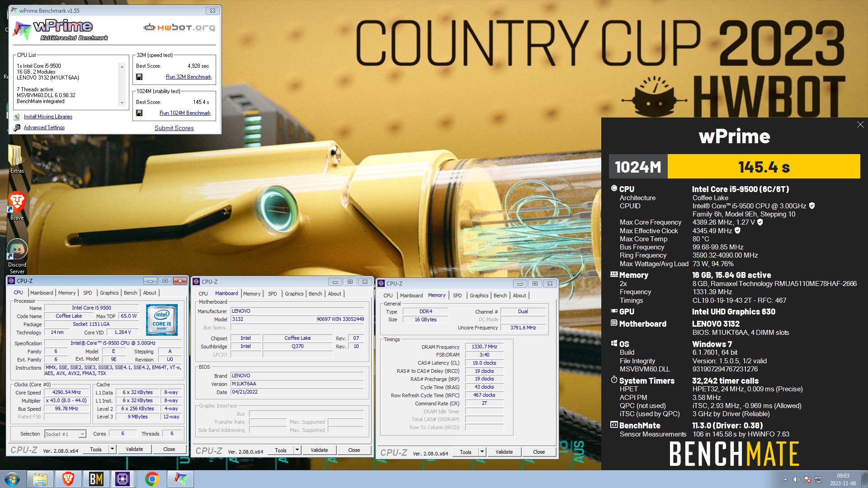The height and width of the screenshot is (488, 868).
Task: Click the BIOS Version field M1UKT6AA
Action: click(x=297, y=384)
